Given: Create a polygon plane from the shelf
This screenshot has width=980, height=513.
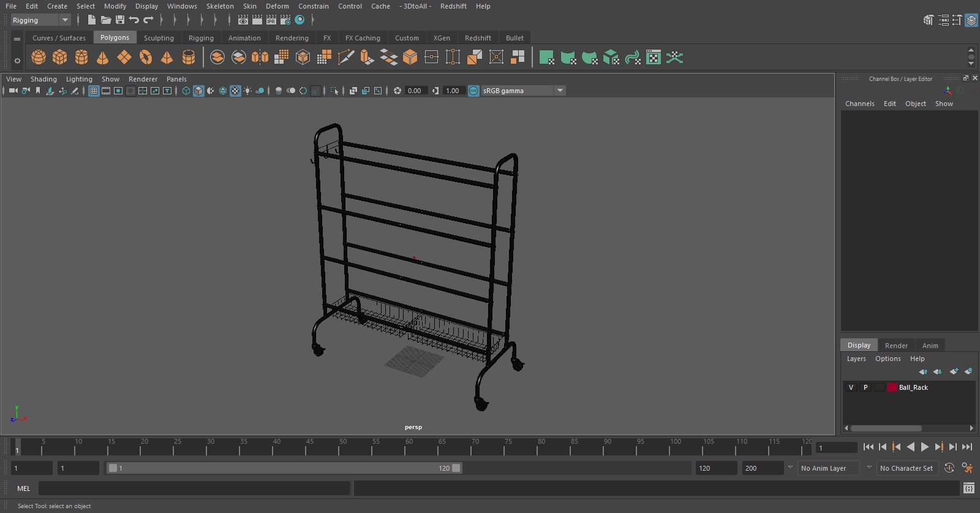Looking at the screenshot, I should [x=124, y=58].
